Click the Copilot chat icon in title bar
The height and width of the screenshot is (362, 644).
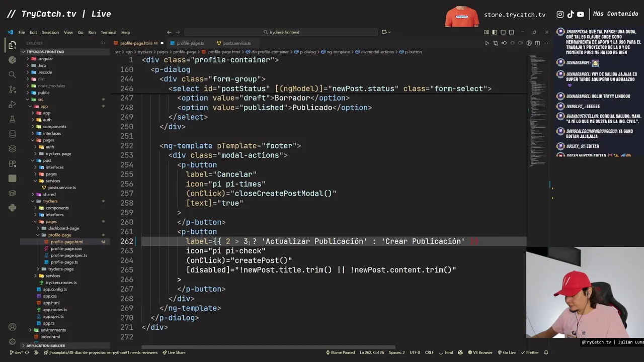[384, 32]
